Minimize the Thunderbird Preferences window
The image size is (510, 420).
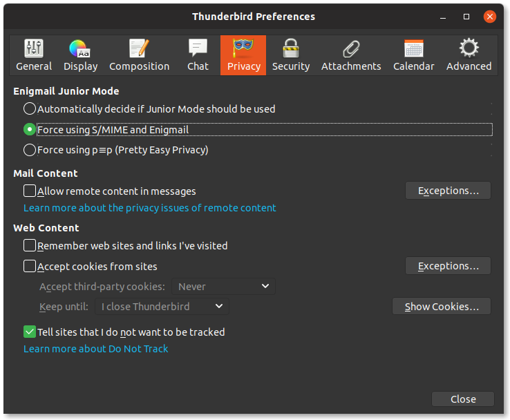click(443, 17)
